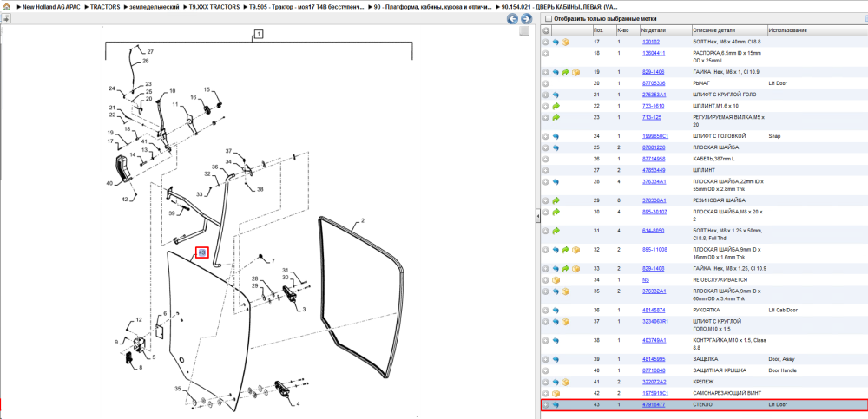This screenshot has width=868, height=419.
Task: Open part link 3234963R1
Action: (654, 321)
